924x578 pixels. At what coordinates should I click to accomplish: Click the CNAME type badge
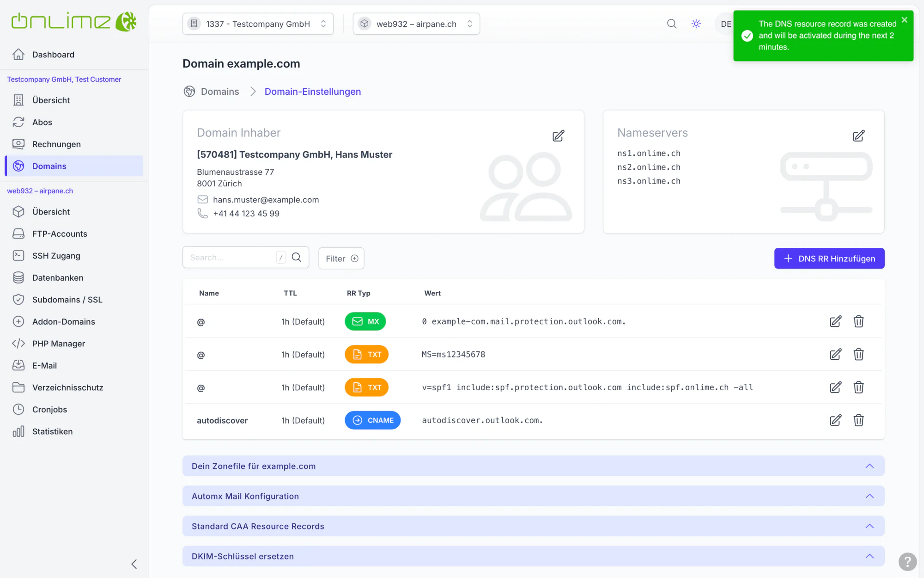point(372,420)
